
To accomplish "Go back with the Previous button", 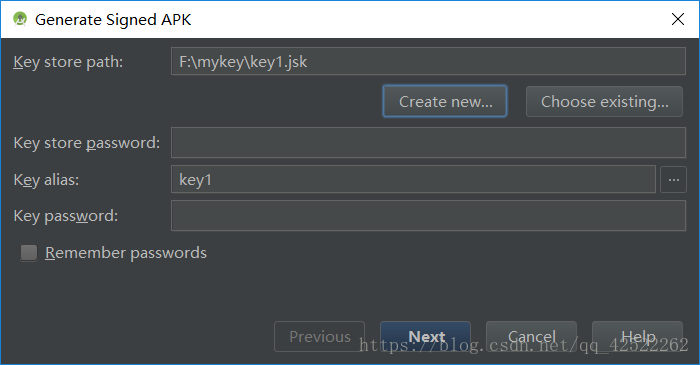I will click(320, 336).
